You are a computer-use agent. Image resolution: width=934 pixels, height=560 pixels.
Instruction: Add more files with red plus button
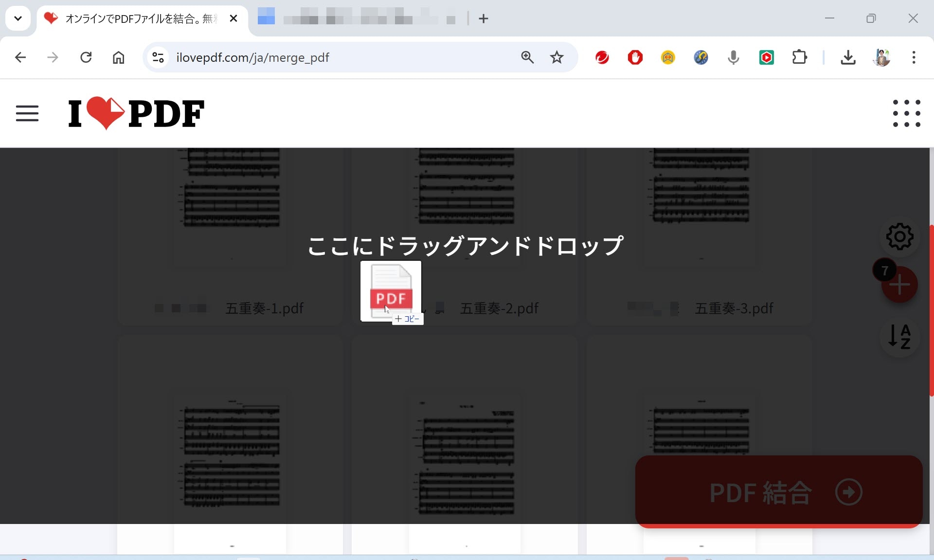point(899,285)
